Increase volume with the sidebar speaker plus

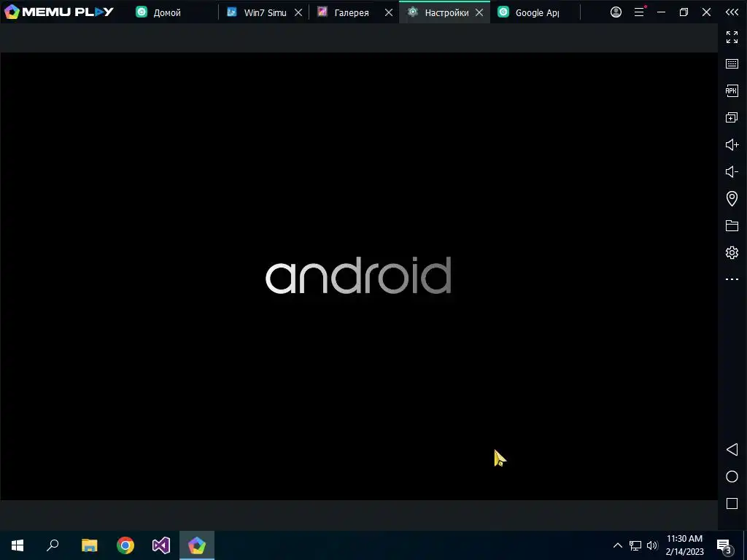pyautogui.click(x=732, y=144)
